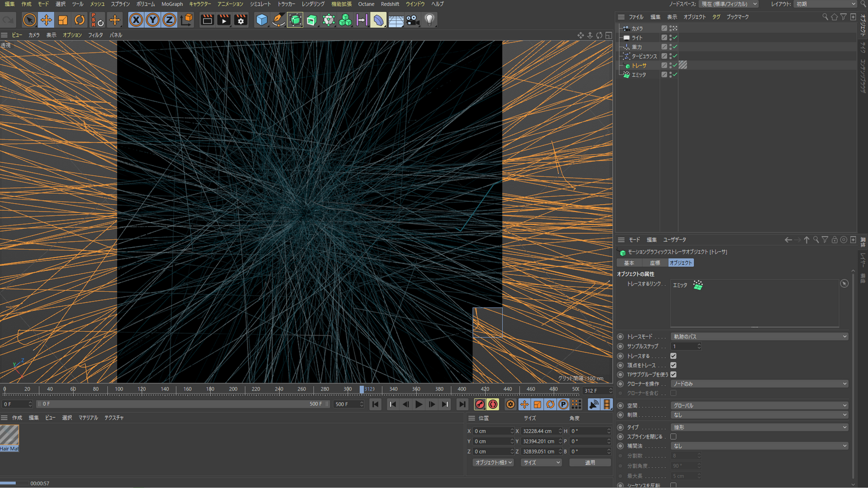868x488 pixels.
Task: Open the MoGraph menu
Action: [172, 4]
